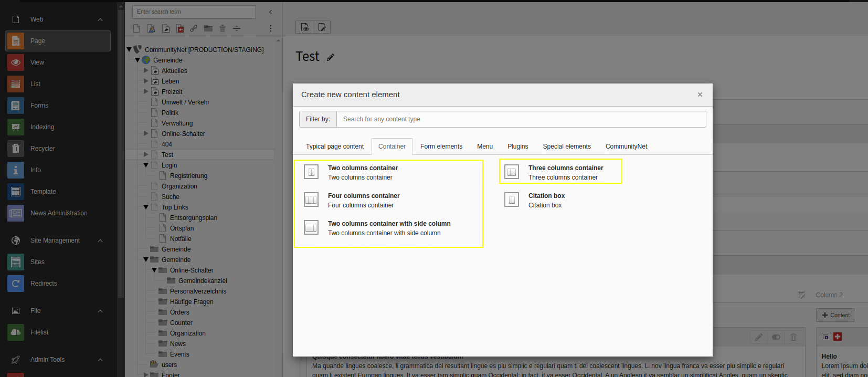This screenshot has width=868, height=377.
Task: Collapse the Web module group
Action: pos(100,19)
